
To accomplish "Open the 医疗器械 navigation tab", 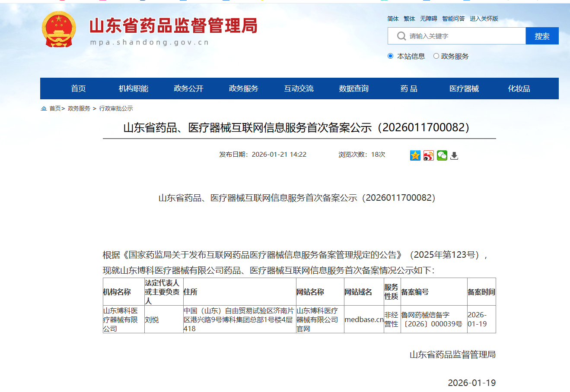I will click(464, 89).
